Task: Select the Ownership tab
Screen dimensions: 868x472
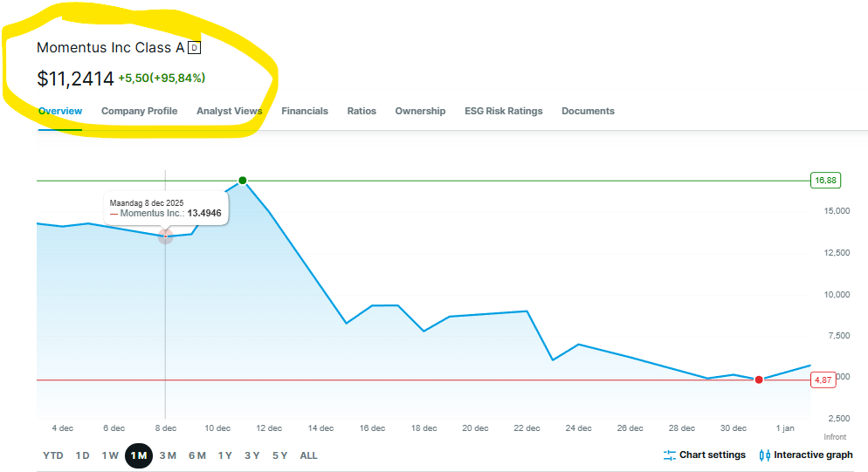Action: pyautogui.click(x=420, y=111)
